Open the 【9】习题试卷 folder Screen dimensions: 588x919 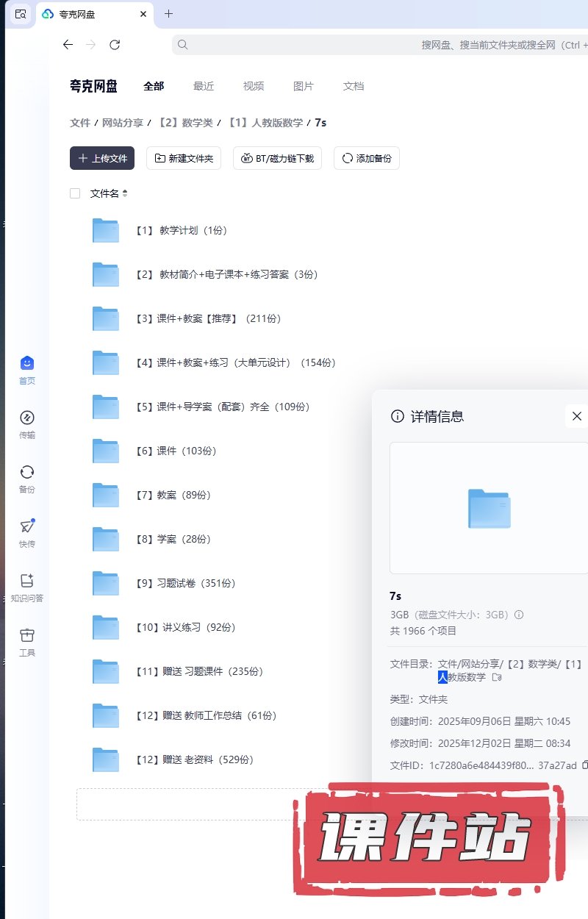click(196, 583)
